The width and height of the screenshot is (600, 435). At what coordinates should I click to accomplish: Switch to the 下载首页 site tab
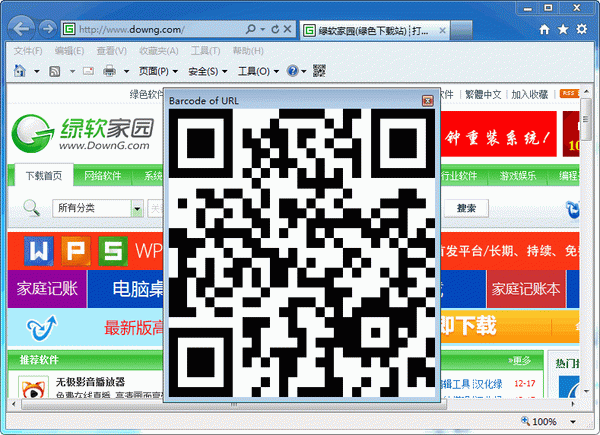point(44,176)
